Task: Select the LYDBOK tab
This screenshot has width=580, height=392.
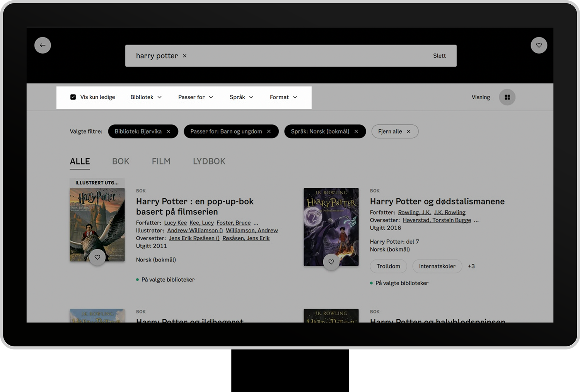Action: pyautogui.click(x=209, y=161)
